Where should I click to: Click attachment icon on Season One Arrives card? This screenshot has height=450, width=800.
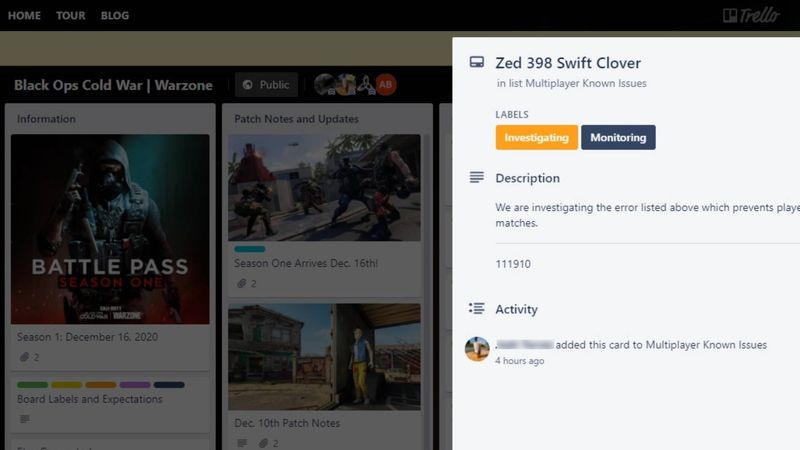(x=241, y=283)
